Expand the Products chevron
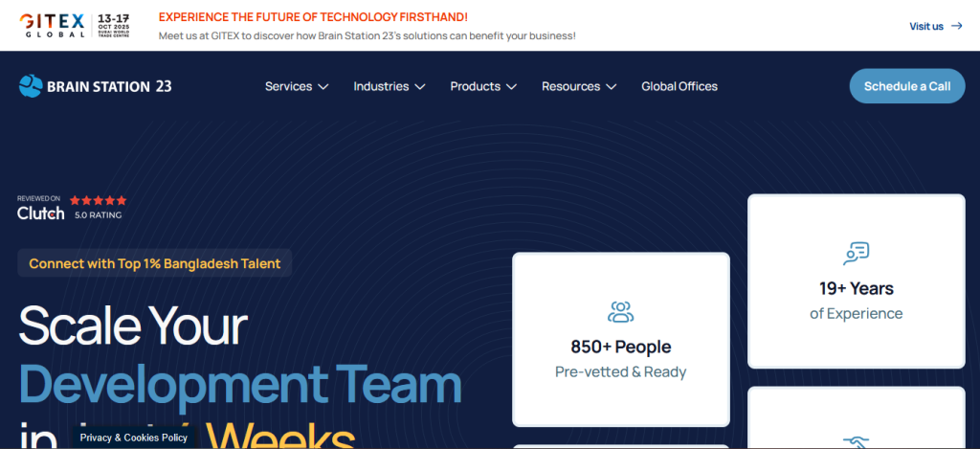 pos(511,87)
